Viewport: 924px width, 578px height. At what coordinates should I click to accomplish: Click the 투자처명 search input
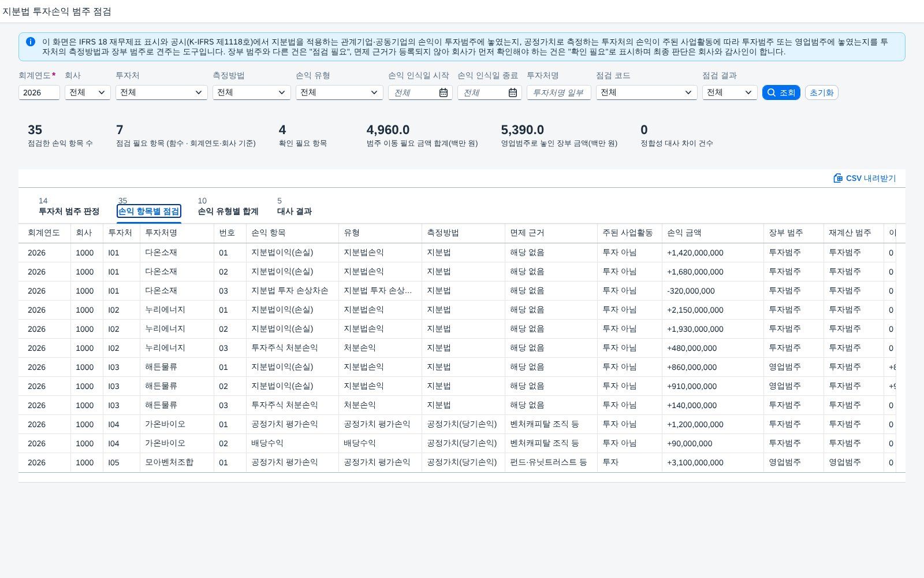[559, 92]
